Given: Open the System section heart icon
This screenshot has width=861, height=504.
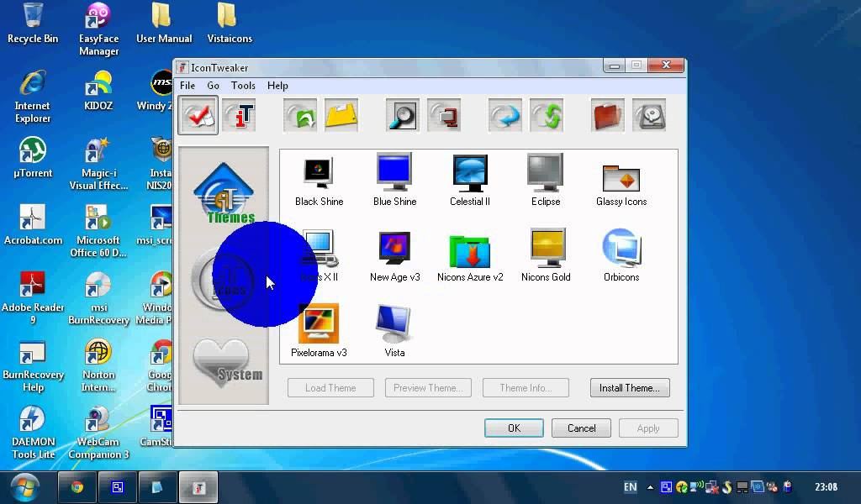Looking at the screenshot, I should click(226, 363).
